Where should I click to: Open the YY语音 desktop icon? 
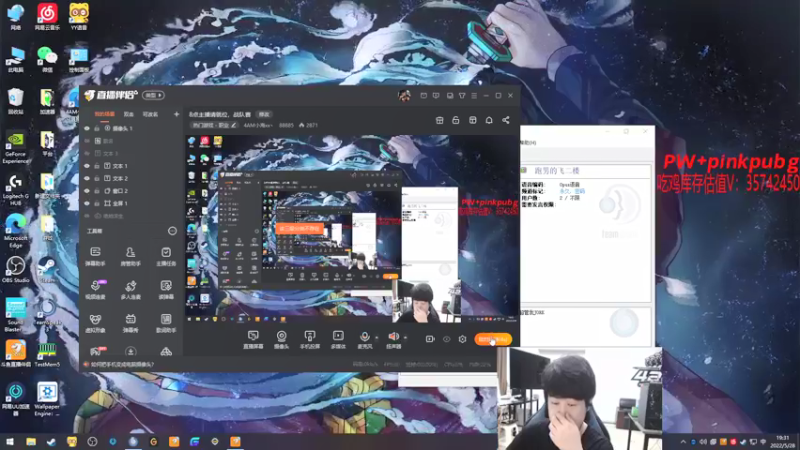79,16
